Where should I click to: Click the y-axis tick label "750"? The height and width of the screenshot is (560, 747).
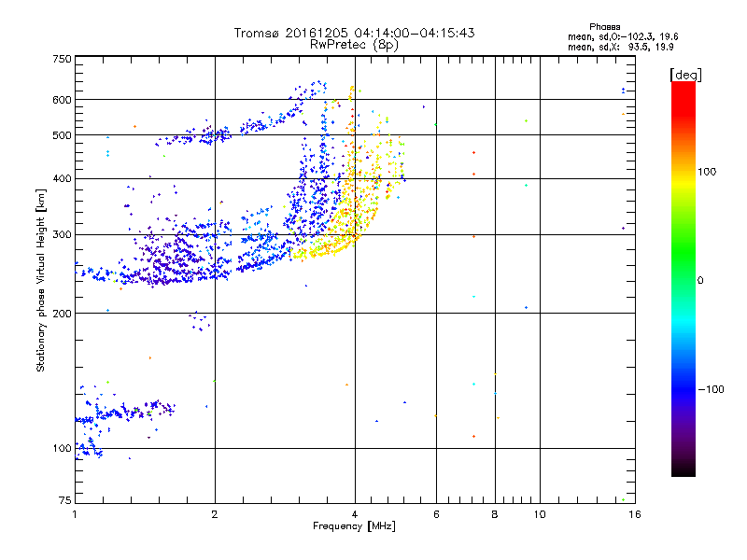[x=62, y=60]
